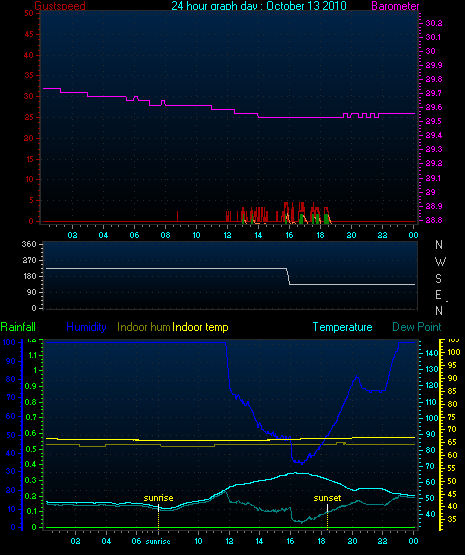Image resolution: width=465 pixels, height=555 pixels.
Task: Click the yellow 'sunrise' label above the marker
Action: (x=159, y=498)
